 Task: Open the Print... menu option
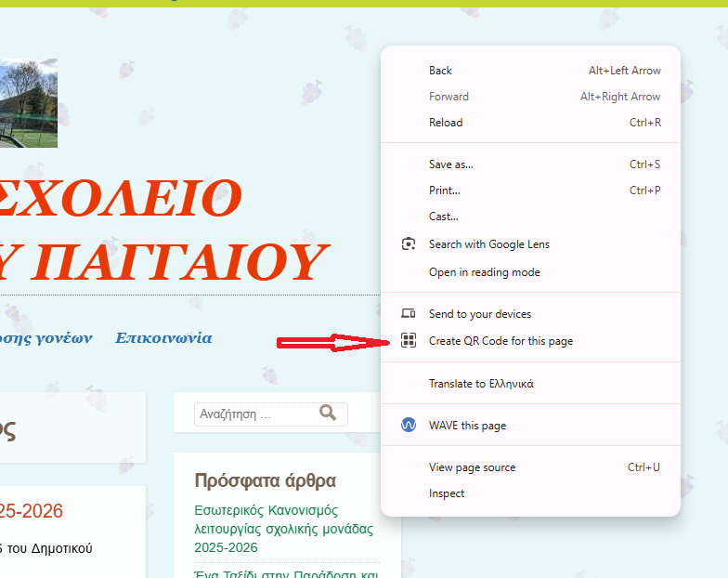(x=445, y=190)
